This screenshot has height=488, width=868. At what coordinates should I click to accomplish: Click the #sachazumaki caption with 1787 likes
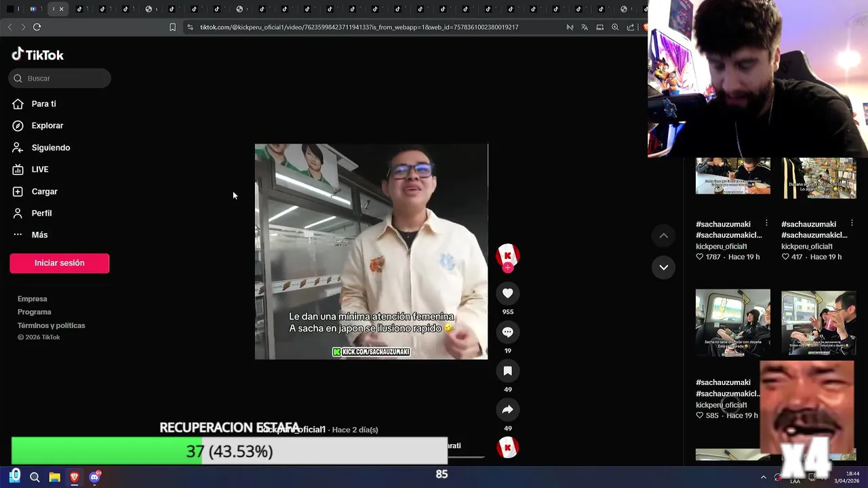coord(729,230)
